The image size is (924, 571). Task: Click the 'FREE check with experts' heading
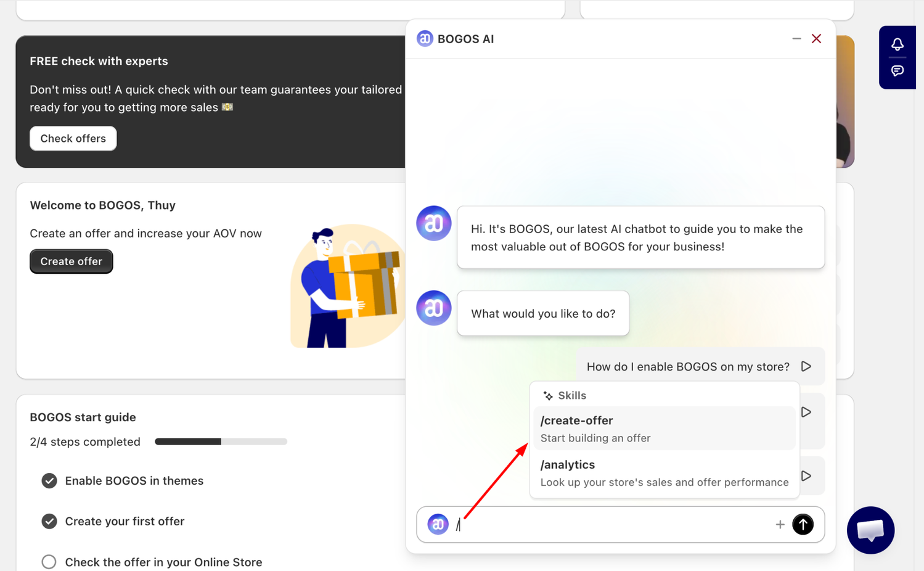pyautogui.click(x=99, y=61)
